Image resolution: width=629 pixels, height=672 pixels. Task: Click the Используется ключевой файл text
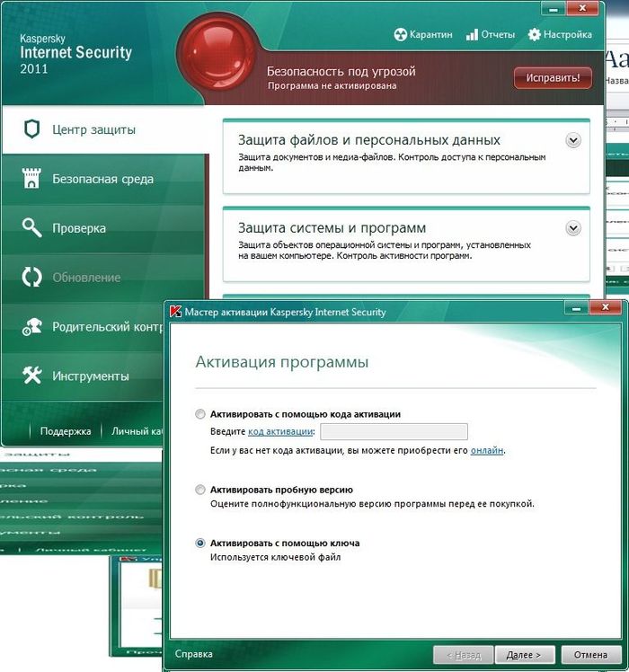275,558
